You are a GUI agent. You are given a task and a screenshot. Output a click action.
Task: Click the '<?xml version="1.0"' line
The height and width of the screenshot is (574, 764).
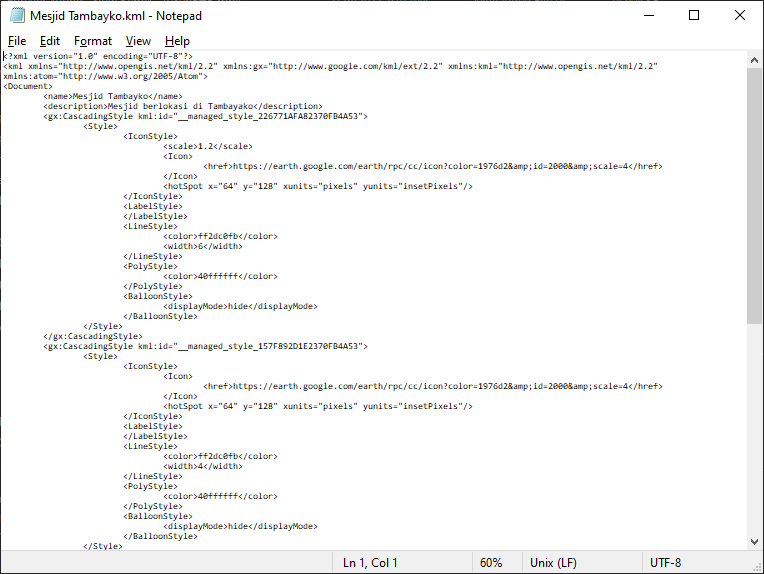tap(98, 57)
